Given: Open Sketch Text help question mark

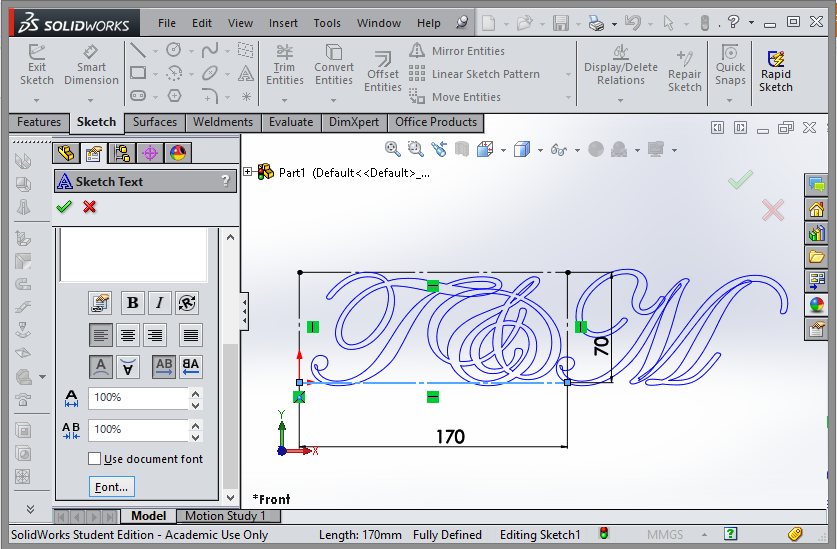Looking at the screenshot, I should click(226, 181).
